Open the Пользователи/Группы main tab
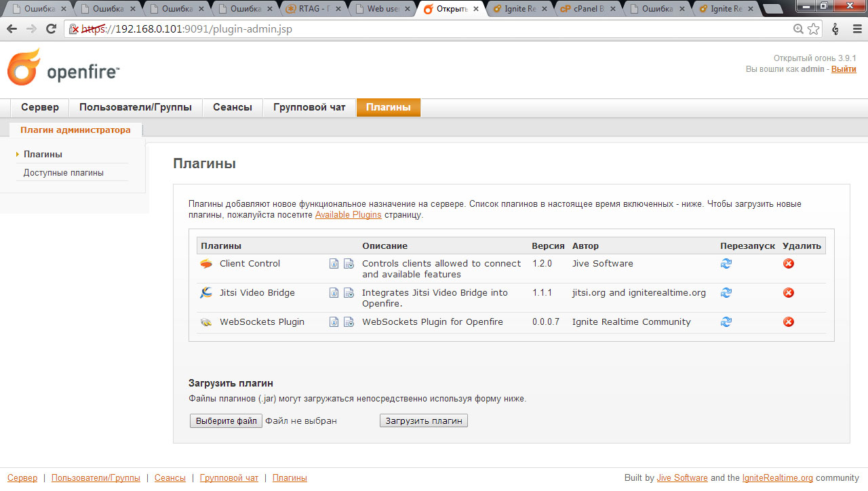 click(136, 107)
